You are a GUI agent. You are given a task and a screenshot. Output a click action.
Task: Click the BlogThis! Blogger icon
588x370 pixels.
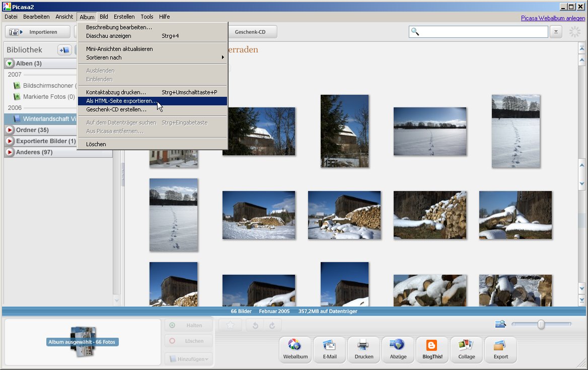point(432,349)
